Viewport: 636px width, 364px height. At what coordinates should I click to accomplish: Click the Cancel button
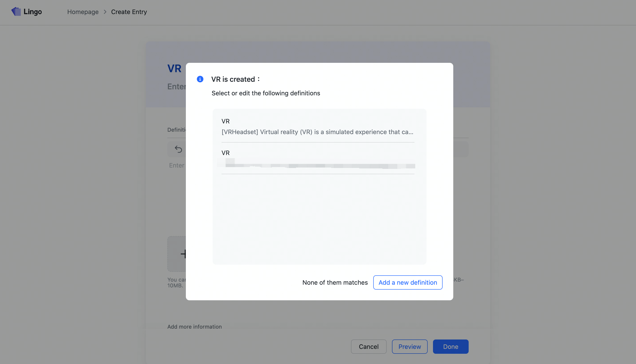[x=368, y=346]
